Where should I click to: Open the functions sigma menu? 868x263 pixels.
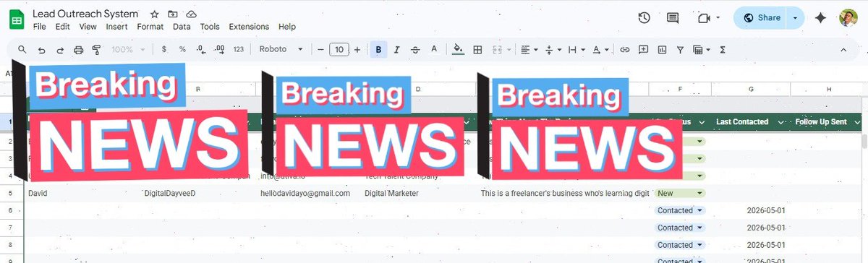pos(723,50)
